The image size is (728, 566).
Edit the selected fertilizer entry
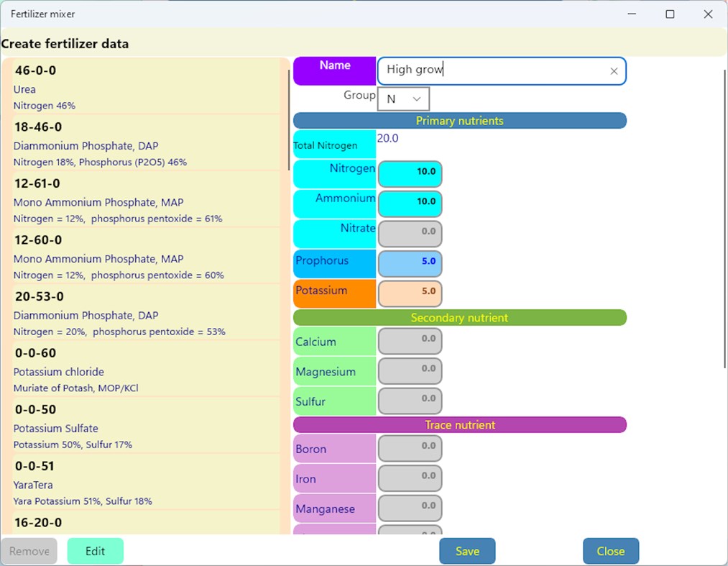click(95, 550)
